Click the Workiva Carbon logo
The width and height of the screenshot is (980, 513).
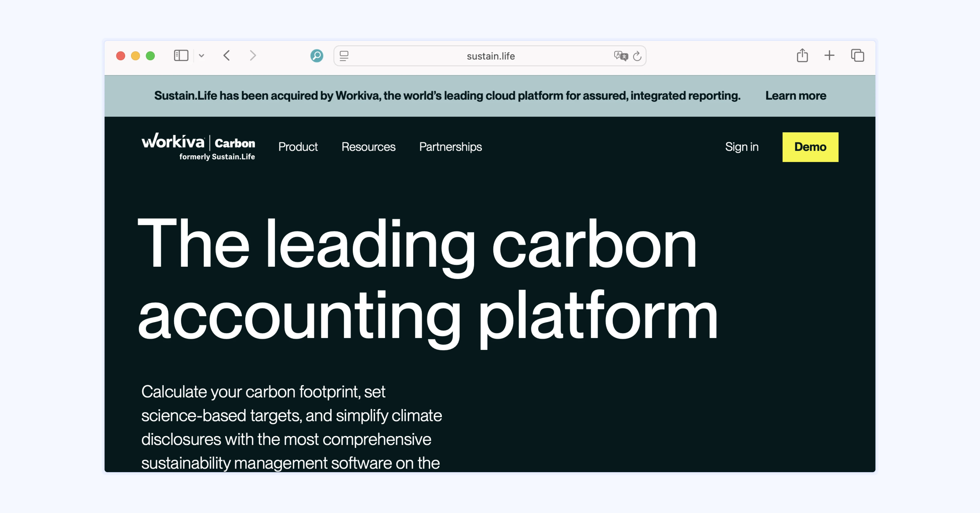click(198, 147)
